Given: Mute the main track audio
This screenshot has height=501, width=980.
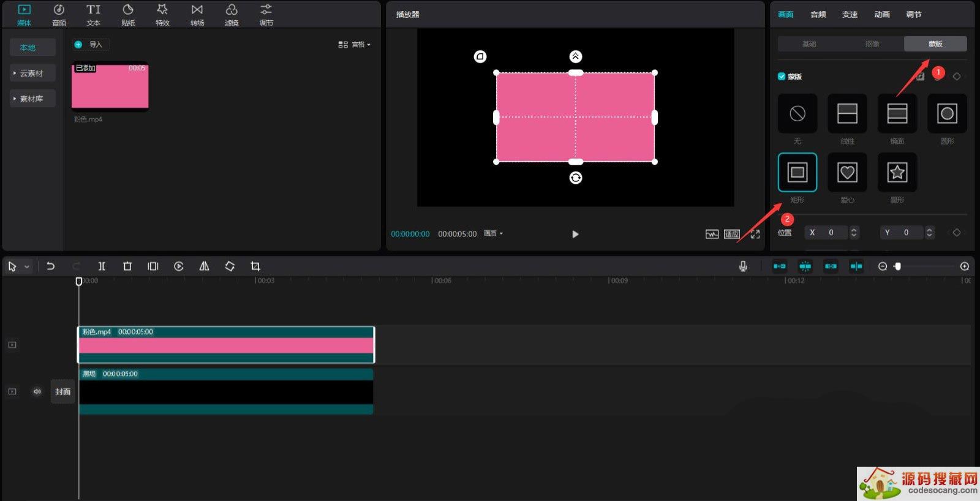Looking at the screenshot, I should click(x=37, y=391).
